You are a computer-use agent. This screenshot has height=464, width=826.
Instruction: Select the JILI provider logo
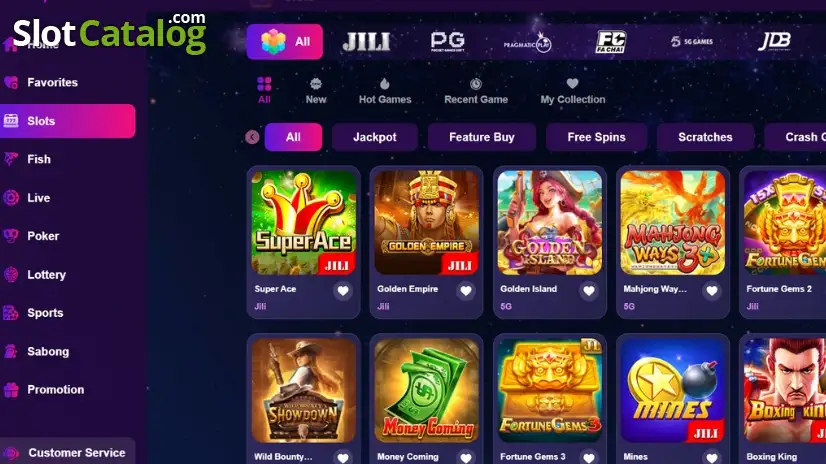coord(367,42)
